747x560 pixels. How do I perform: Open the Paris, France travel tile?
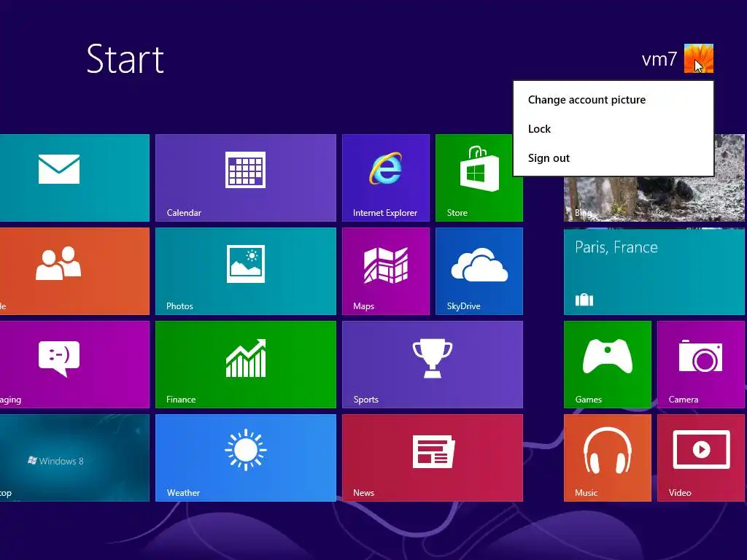[654, 271]
